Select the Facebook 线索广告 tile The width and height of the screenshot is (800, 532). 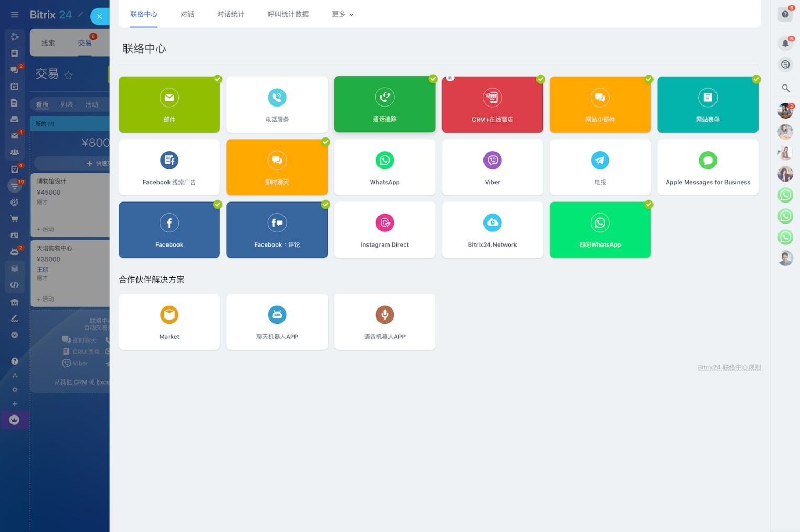(169, 167)
